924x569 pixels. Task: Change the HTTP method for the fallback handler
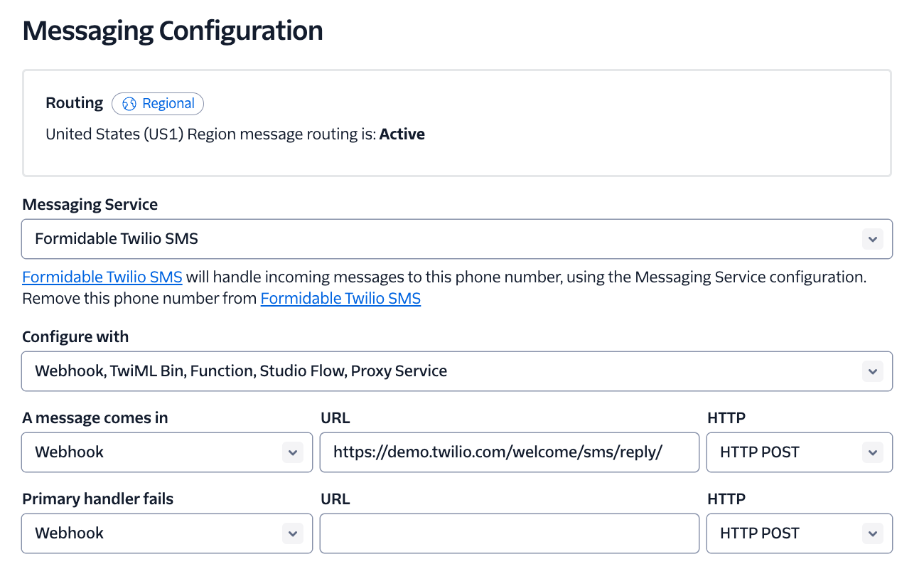point(799,533)
